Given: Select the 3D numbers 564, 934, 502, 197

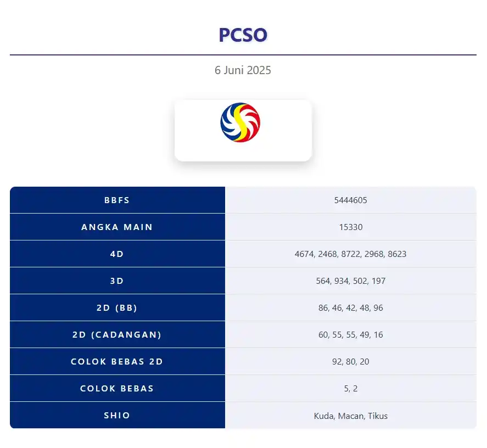Looking at the screenshot, I should (351, 281).
